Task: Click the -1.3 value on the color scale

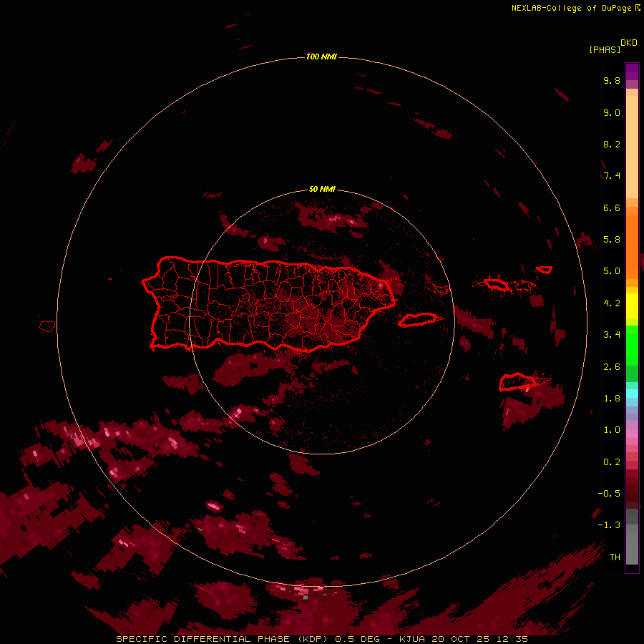Action: (x=609, y=525)
